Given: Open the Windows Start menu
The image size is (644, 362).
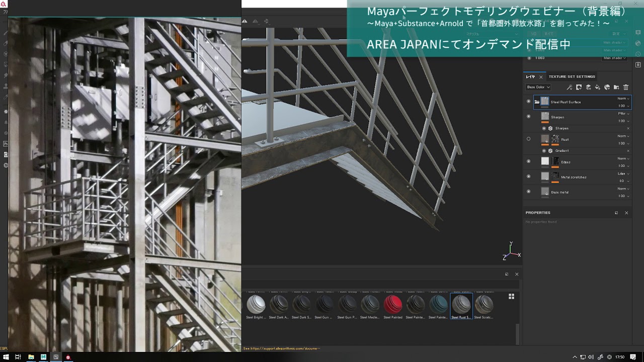Looking at the screenshot, I should pos(6,357).
